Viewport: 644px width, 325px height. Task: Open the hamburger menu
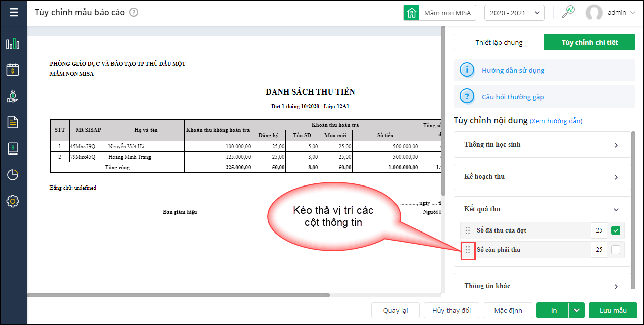[13, 12]
